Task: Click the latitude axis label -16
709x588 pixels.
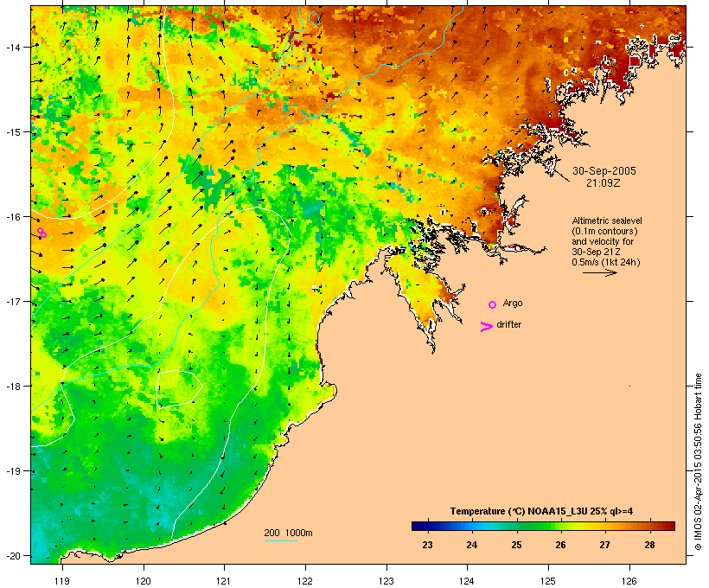Action: point(12,217)
